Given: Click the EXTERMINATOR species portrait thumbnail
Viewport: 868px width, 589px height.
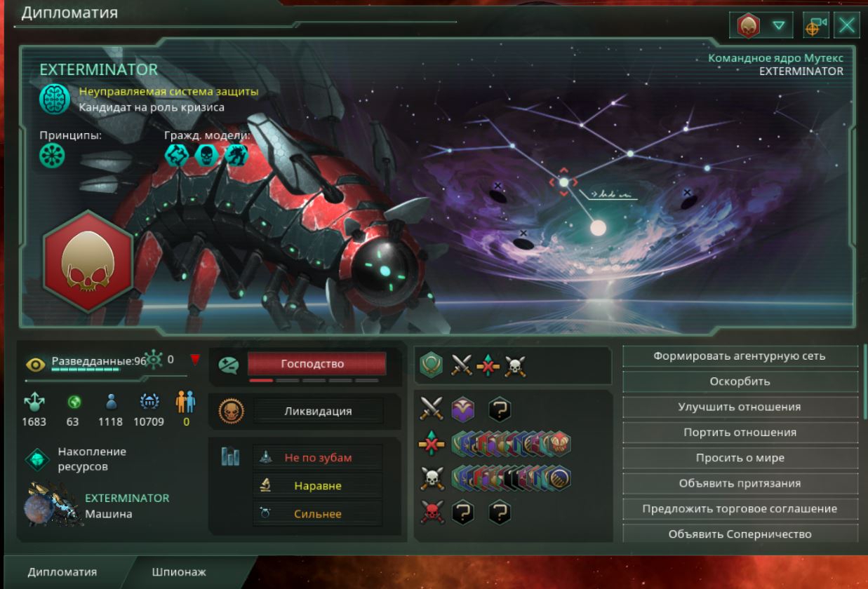Looking at the screenshot, I should point(52,505).
